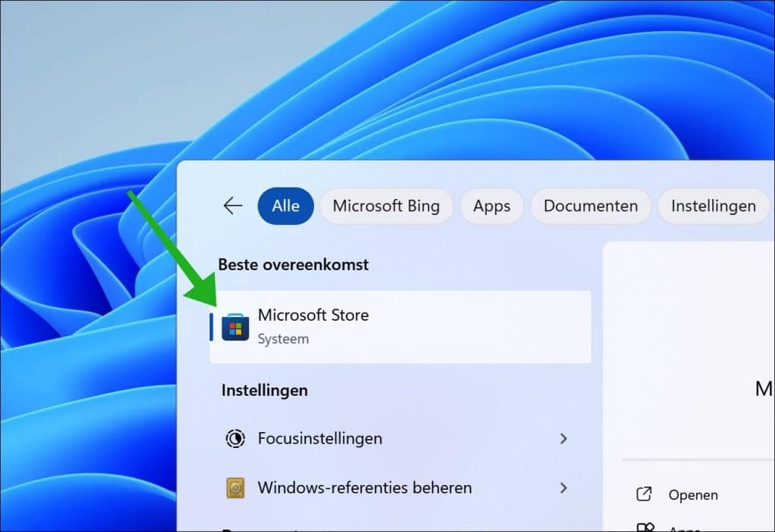
Task: Click the Windows-referenties beheren safe icon
Action: click(235, 488)
